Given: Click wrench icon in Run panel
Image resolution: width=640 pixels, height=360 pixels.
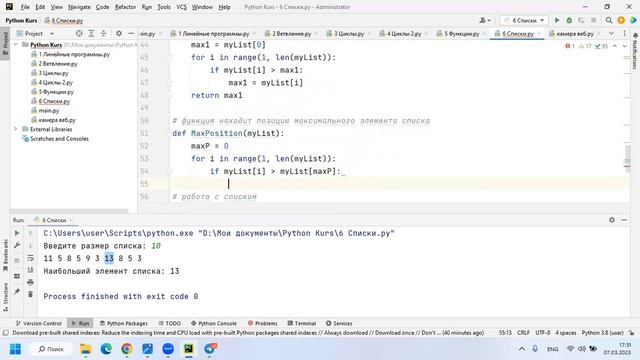Looking at the screenshot, I should (x=17, y=245).
